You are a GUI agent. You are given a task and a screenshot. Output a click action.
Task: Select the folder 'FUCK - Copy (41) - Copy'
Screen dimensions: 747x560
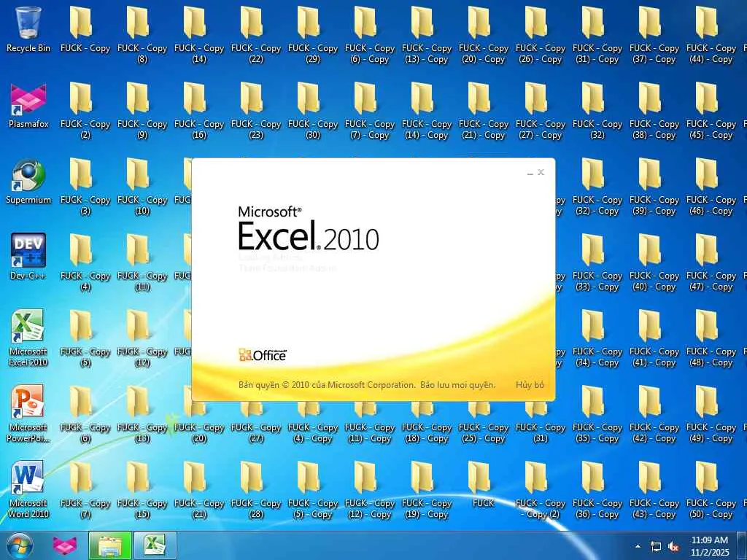click(654, 338)
